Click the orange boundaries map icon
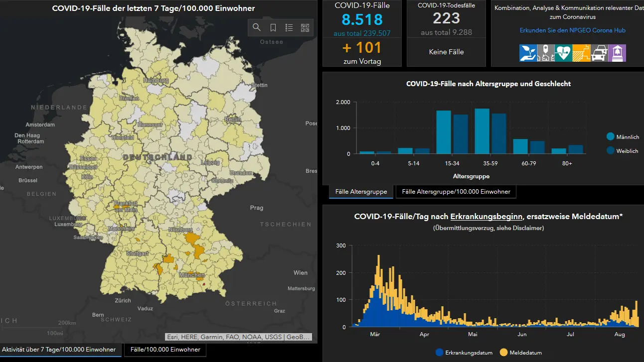 (x=582, y=53)
